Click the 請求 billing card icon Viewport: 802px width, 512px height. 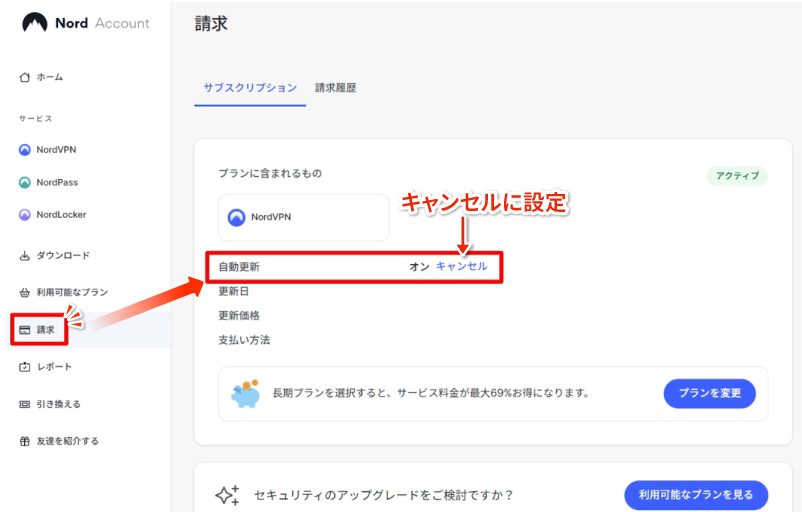[25, 329]
